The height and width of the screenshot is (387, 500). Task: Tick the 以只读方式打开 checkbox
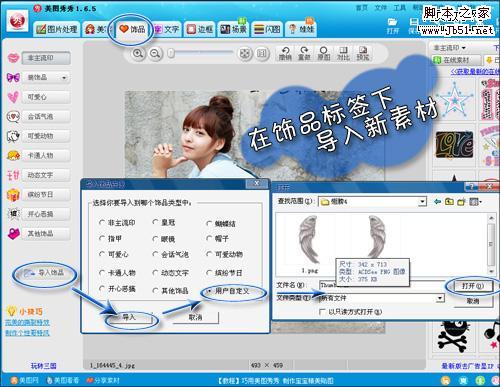322,312
